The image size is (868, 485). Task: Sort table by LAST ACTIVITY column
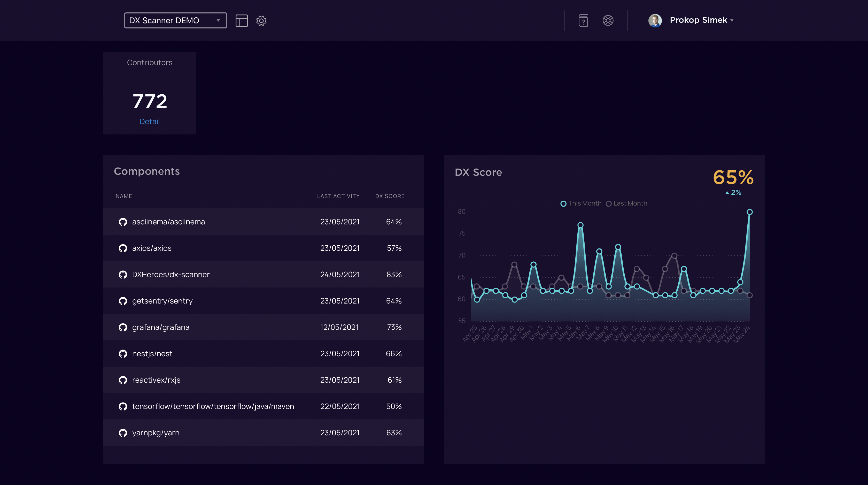click(338, 196)
